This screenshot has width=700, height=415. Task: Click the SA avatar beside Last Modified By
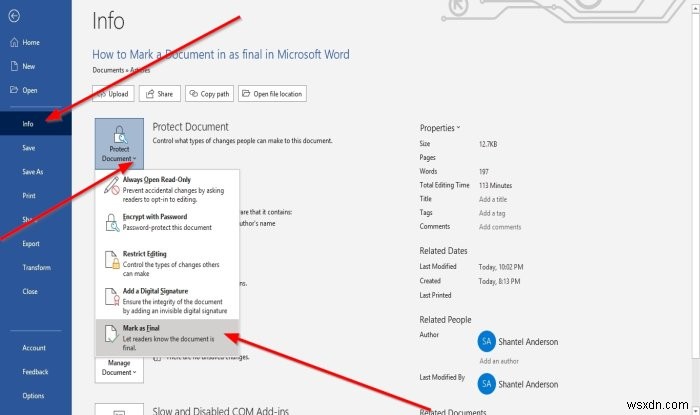point(487,384)
